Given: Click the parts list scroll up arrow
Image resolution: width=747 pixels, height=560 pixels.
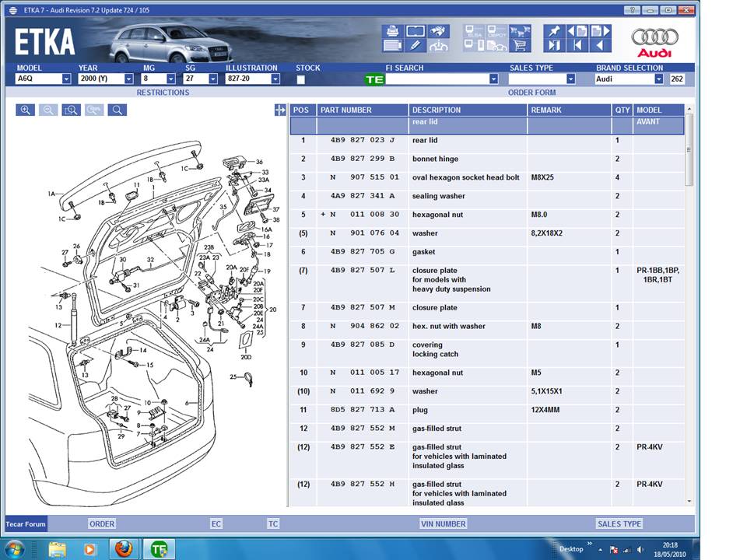Looking at the screenshot, I should click(x=689, y=109).
